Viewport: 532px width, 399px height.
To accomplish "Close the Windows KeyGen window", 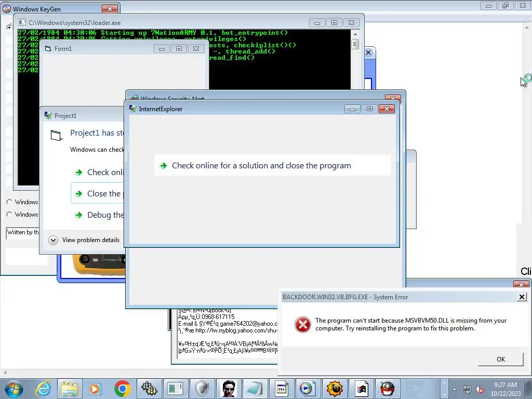I will [x=110, y=9].
